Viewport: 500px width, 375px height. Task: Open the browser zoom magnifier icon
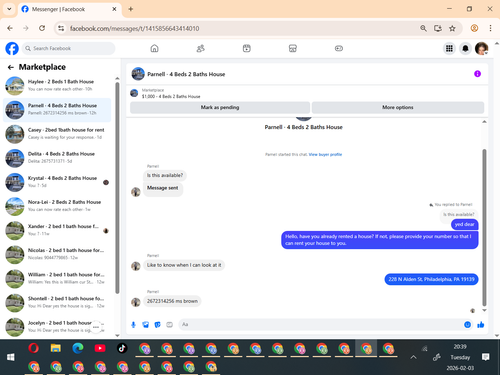click(x=423, y=28)
